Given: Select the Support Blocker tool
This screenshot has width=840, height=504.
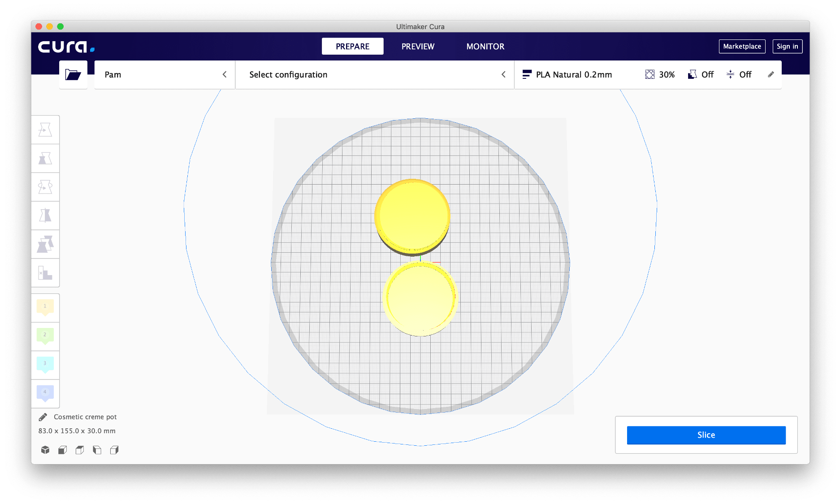Looking at the screenshot, I should point(45,273).
